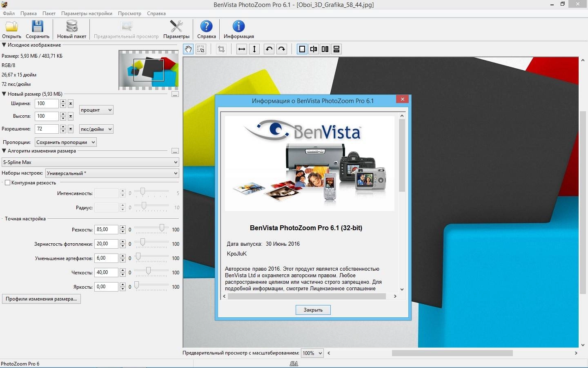Image resolution: width=588 pixels, height=368 pixels.
Task: Open the 100% preview zoom dropdown
Action: [x=312, y=353]
